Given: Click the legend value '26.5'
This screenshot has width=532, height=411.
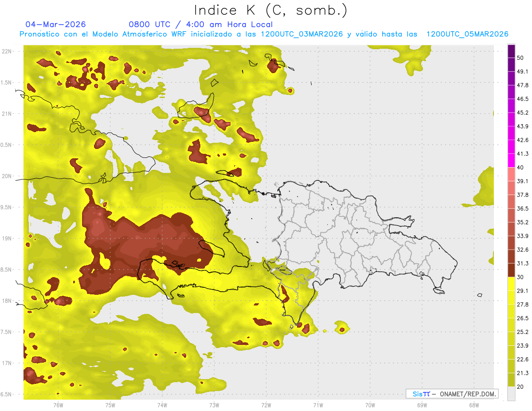Looking at the screenshot, I should pos(523,318).
